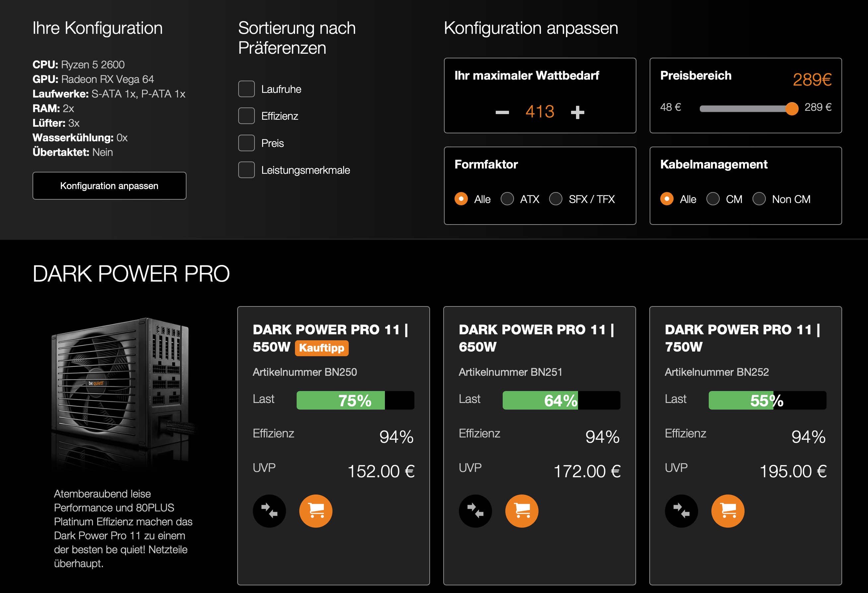The image size is (868, 593).
Task: Increase wattage with the plus button
Action: (577, 112)
